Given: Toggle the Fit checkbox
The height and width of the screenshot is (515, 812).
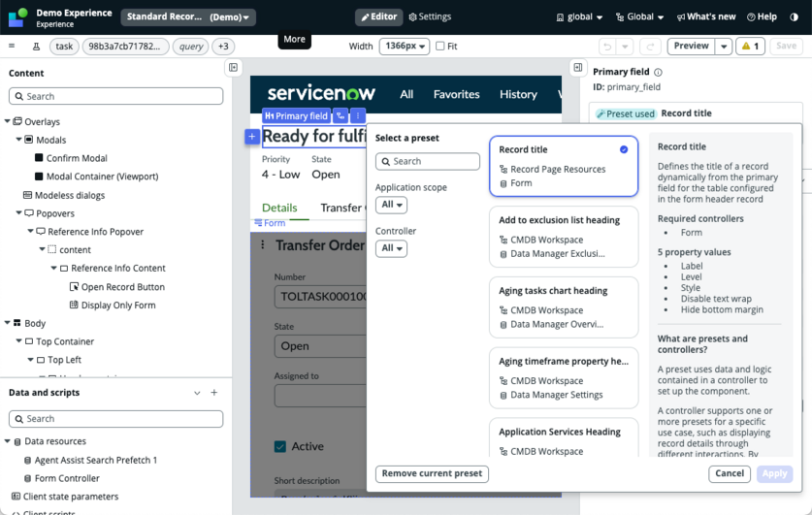Looking at the screenshot, I should [x=440, y=46].
